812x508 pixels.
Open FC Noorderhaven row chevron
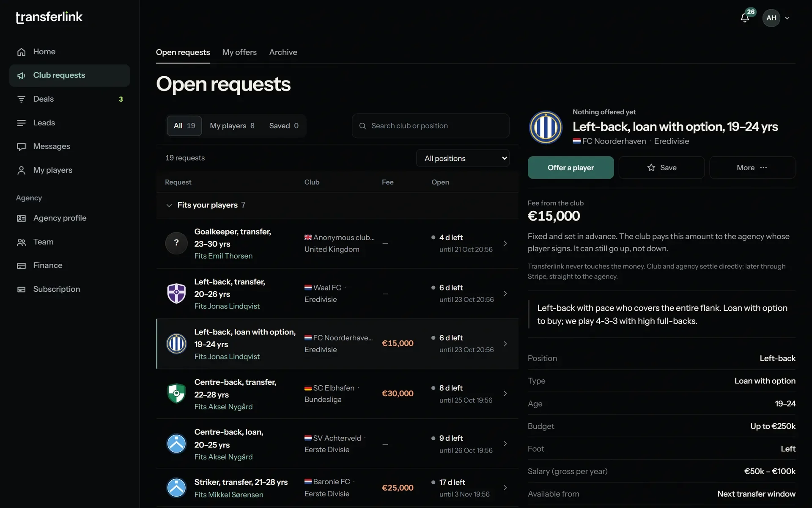[505, 343]
